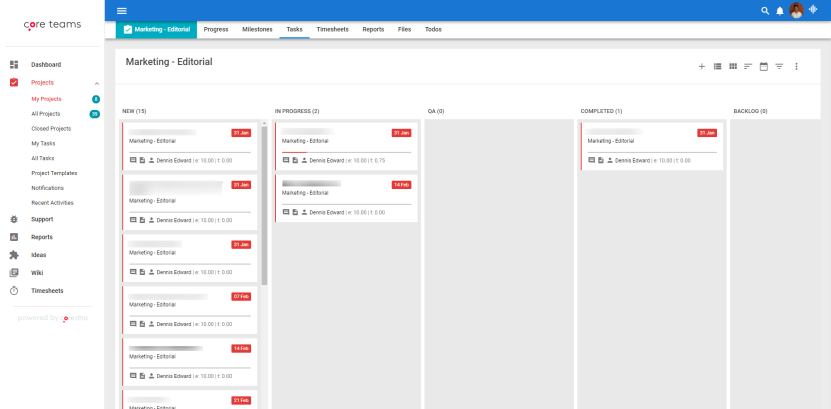This screenshot has height=409, width=831.
Task: Go to Closed Projects
Action: coord(51,129)
